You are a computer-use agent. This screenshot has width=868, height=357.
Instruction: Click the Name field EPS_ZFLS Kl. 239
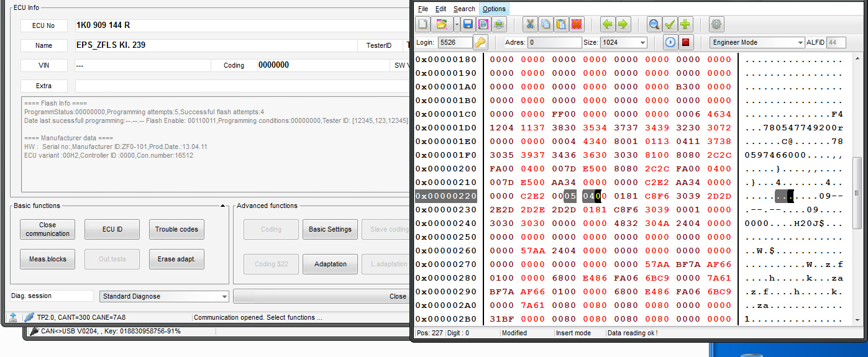[x=216, y=45]
